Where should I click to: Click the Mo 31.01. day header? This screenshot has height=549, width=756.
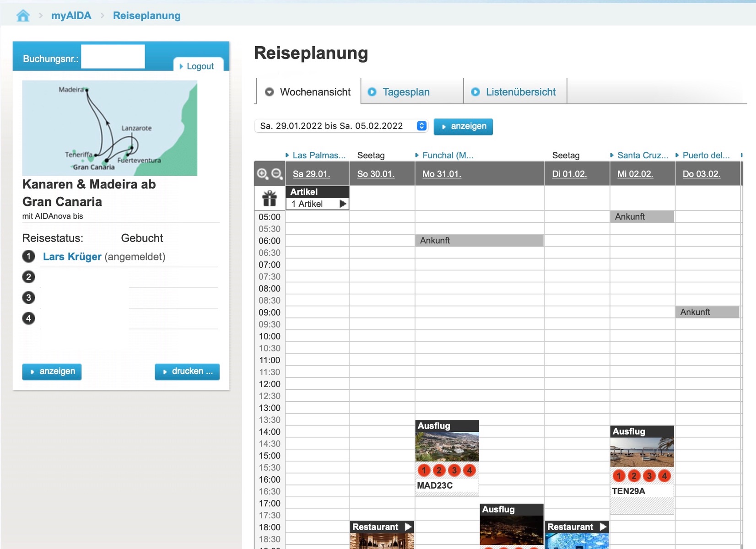[442, 174]
